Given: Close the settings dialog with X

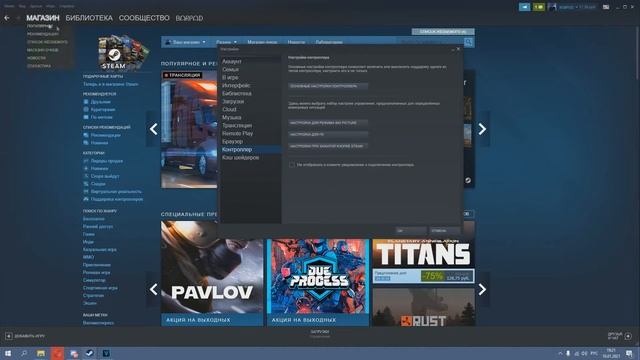Looking at the screenshot, I should tap(458, 49).
